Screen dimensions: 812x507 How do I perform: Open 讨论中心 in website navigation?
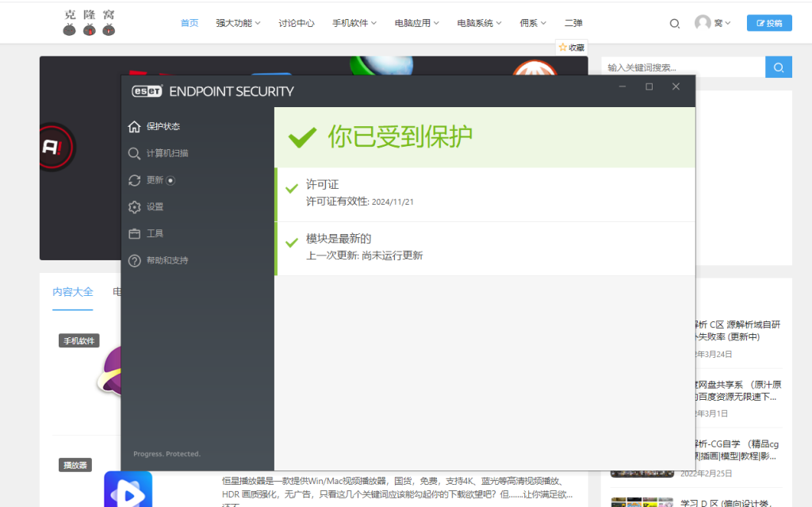coord(297,23)
